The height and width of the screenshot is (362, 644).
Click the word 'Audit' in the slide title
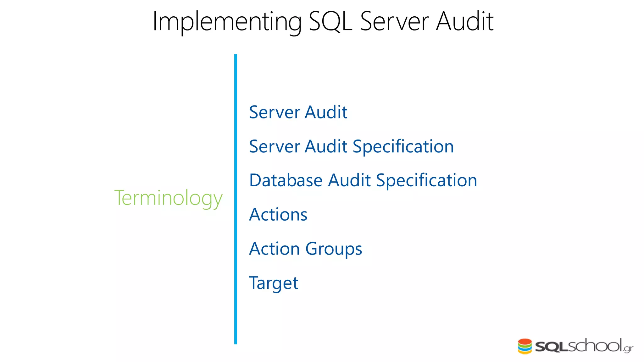(x=465, y=21)
